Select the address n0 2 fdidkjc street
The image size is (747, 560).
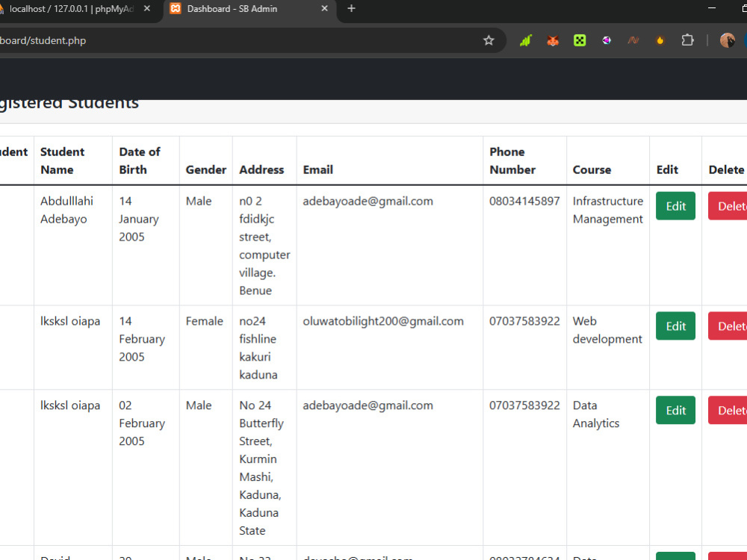264,246
